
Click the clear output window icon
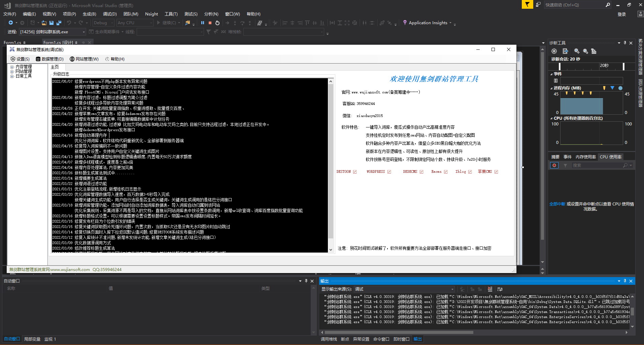pyautogui.click(x=490, y=289)
